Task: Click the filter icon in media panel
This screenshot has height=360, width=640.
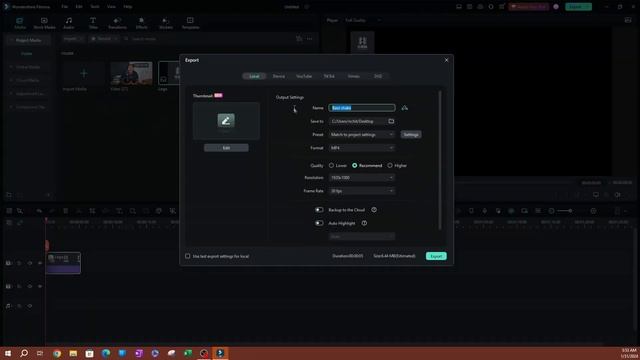Action: tap(299, 39)
